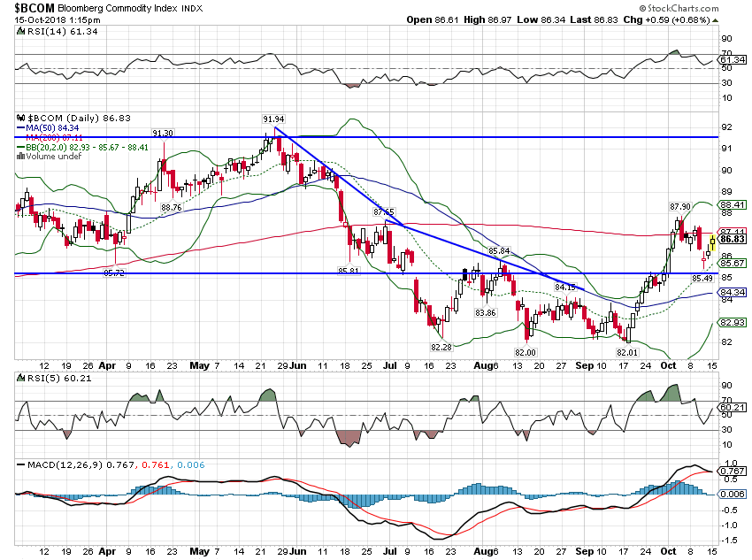Click the High 86.97 value in header

[487, 19]
